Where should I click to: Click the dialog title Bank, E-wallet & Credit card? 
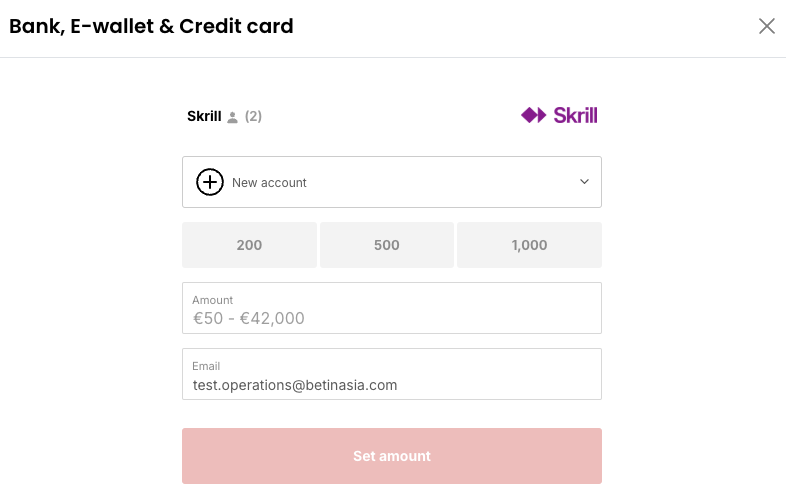(x=151, y=27)
